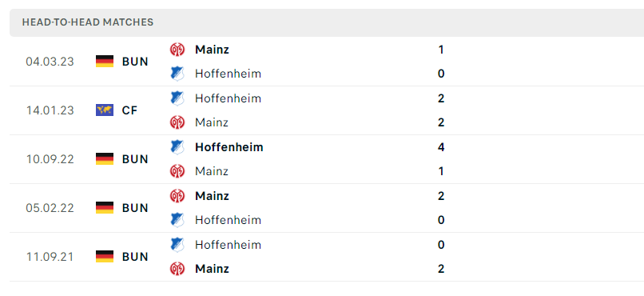This screenshot has width=644, height=296.
Task: Click Hoffenheim crest in 05.02.22 match
Action: (177, 220)
